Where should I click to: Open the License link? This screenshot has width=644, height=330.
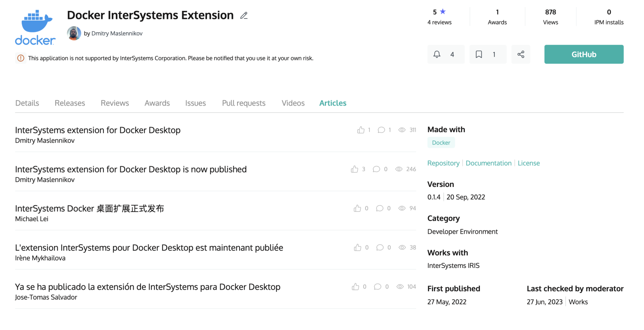(529, 163)
